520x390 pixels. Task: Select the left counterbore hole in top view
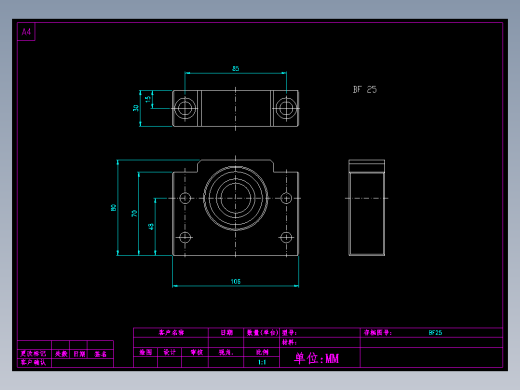pyautogui.click(x=185, y=108)
